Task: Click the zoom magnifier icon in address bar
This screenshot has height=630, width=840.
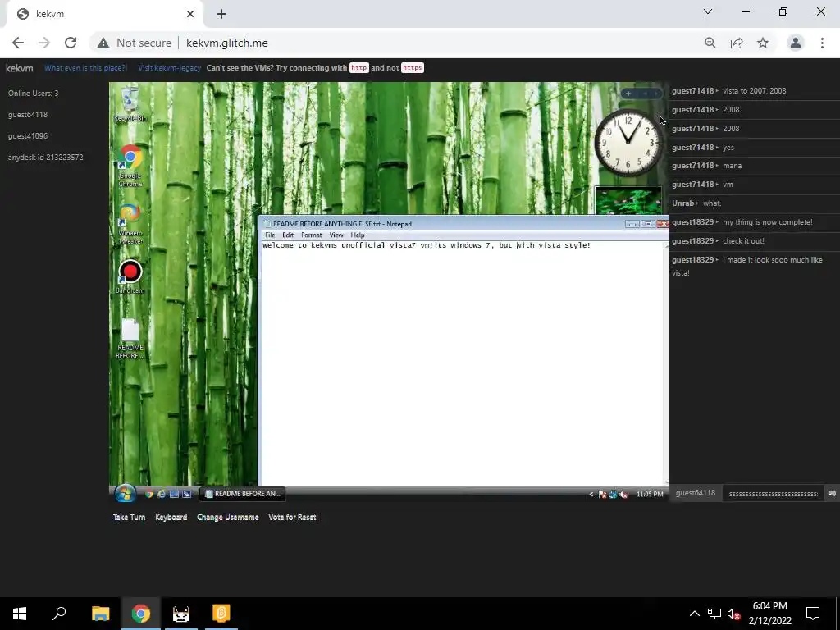Action: 710,43
